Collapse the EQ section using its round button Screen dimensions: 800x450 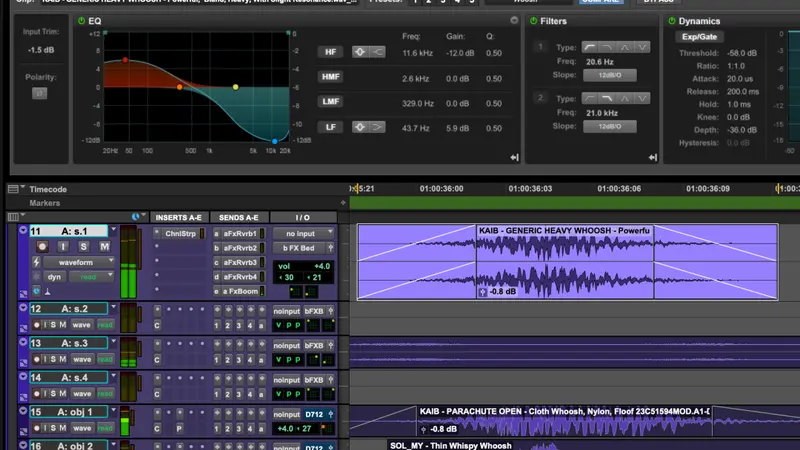[x=514, y=20]
